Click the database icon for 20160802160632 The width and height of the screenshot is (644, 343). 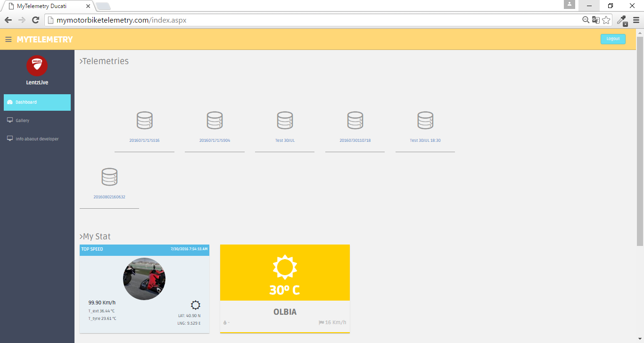click(109, 177)
